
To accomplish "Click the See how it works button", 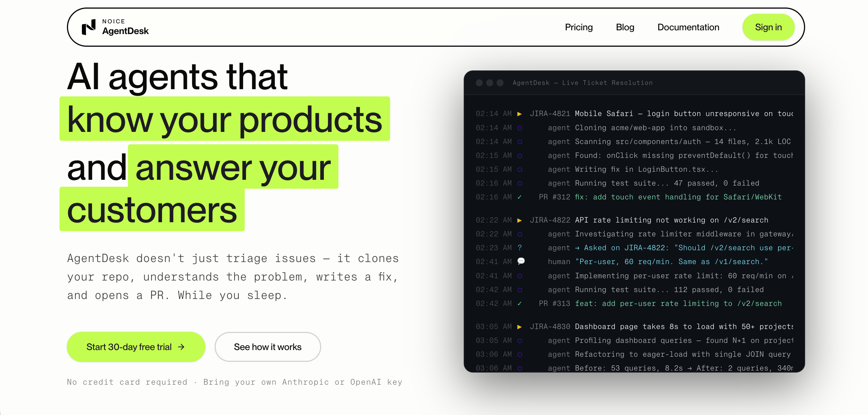I will point(268,347).
